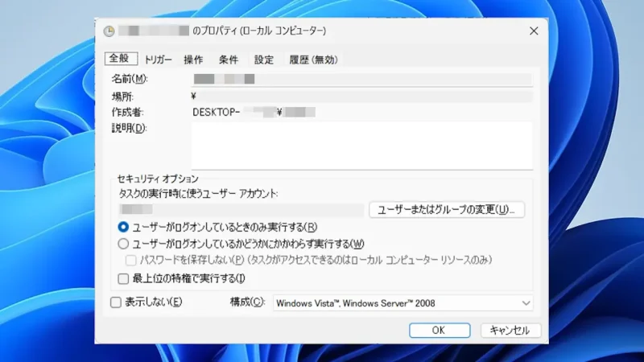Focus the 説明 description text box
Screen dimensions: 644x362
(x=361, y=146)
